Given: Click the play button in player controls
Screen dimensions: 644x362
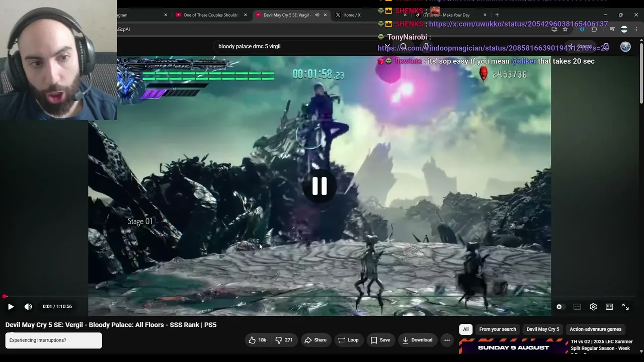Looking at the screenshot, I should point(11,307).
